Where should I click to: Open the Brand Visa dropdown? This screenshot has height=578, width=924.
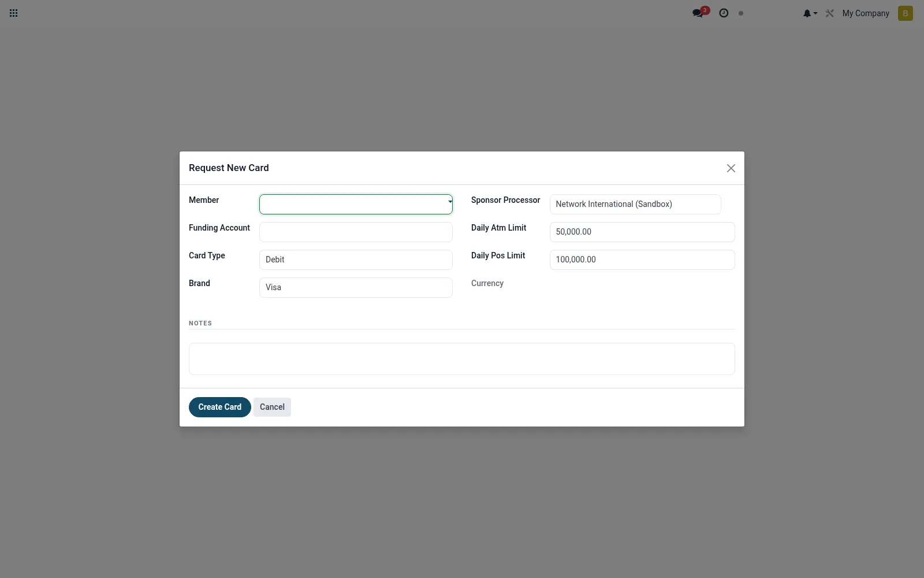(356, 287)
